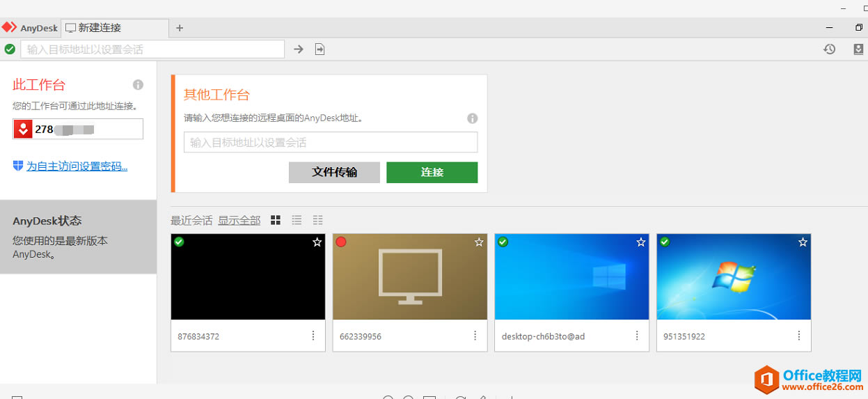Minimize the AnyDesk inner window
This screenshot has width=868, height=399.
tap(830, 28)
